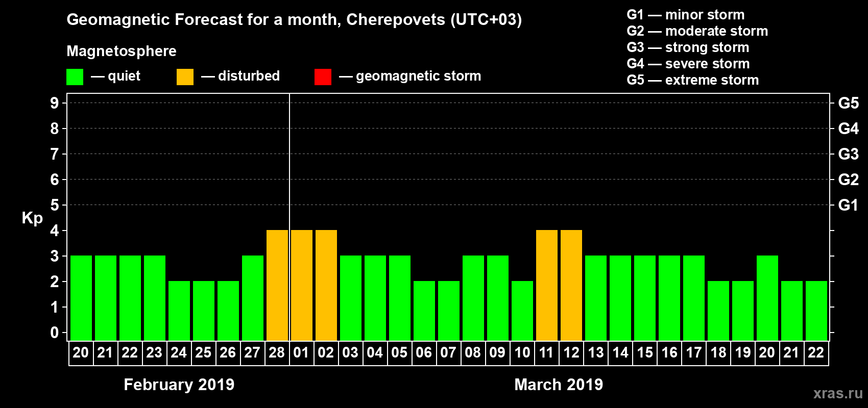Click date cell 19 on the axis

pos(743,353)
